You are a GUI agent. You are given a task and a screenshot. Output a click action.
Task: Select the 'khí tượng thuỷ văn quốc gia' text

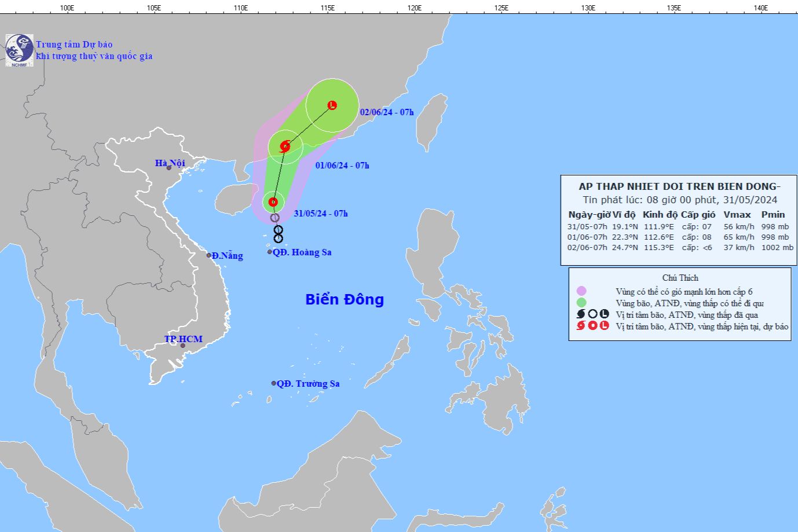[x=94, y=56]
